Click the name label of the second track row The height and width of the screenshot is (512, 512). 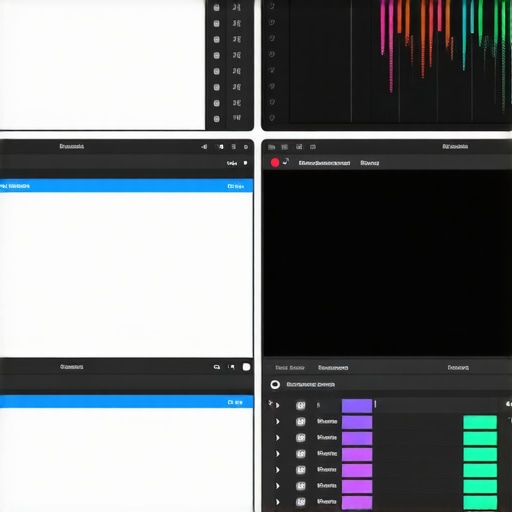point(327,421)
